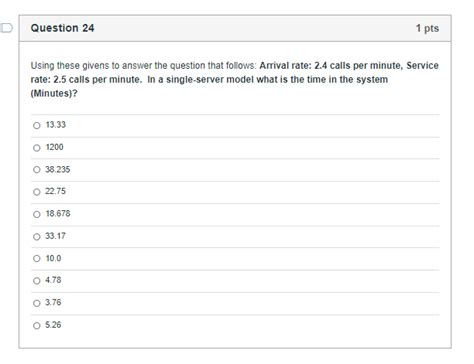The image size is (474, 364).
Task: Select the 13.33 answer option
Action: tap(37, 125)
